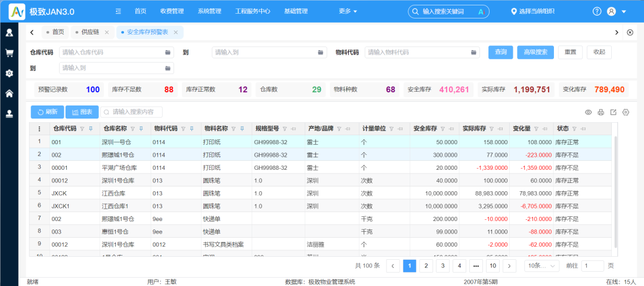The image size is (644, 286).
Task: Toggle the pin on 仓库代码 column
Action: [91, 129]
